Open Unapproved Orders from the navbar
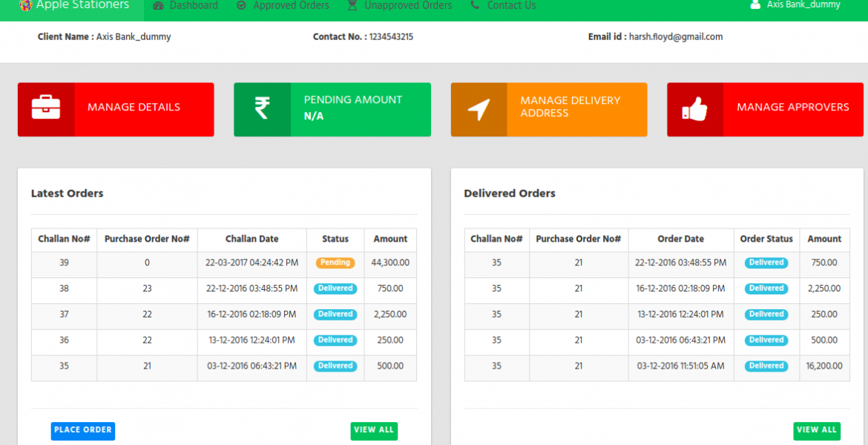Image resolution: width=868 pixels, height=445 pixels. pos(407,4)
